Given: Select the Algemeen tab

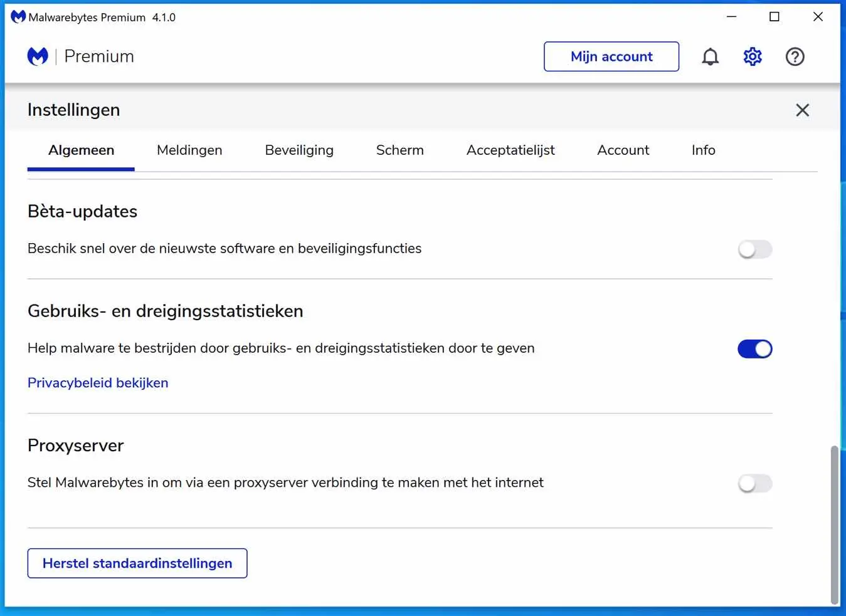Looking at the screenshot, I should [x=81, y=150].
